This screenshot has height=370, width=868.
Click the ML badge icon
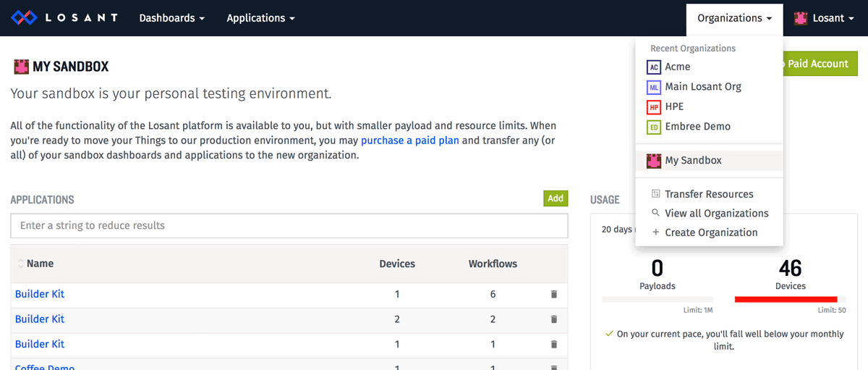653,87
